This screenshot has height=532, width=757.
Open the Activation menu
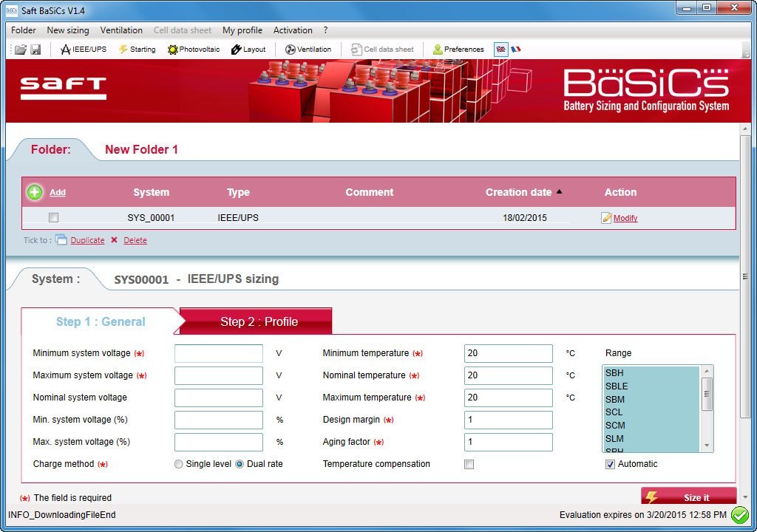click(292, 30)
